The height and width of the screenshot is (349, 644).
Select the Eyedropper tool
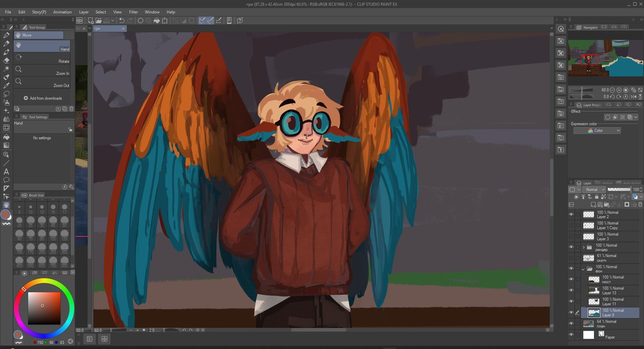click(6, 85)
